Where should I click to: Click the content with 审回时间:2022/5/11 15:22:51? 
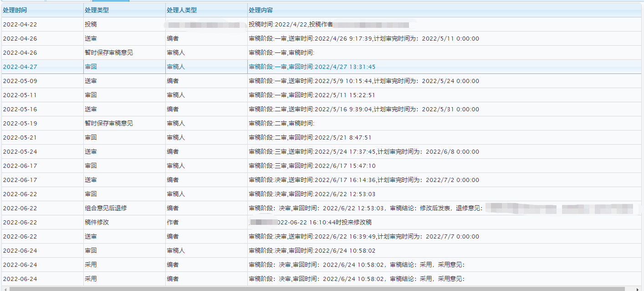312,95
